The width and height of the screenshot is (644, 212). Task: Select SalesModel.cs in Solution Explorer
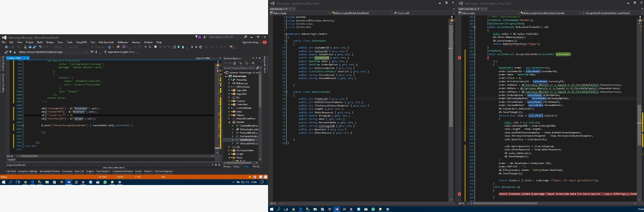tap(247, 140)
